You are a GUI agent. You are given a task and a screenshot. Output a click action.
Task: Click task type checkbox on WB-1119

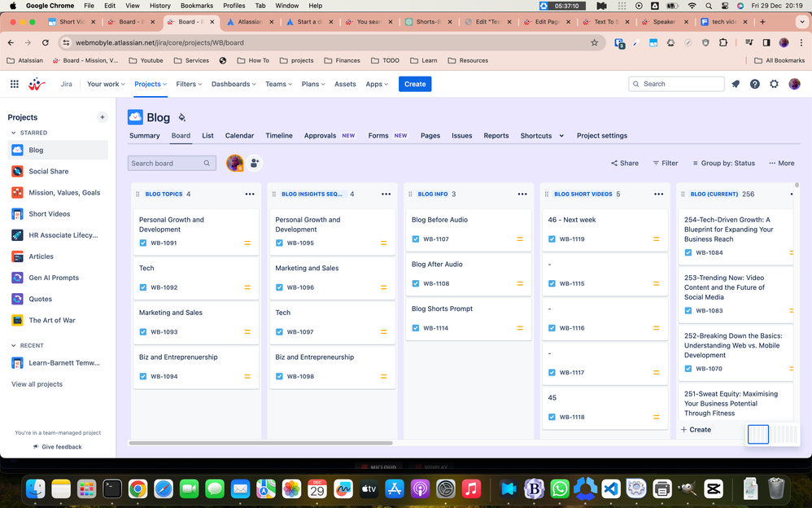coord(552,239)
